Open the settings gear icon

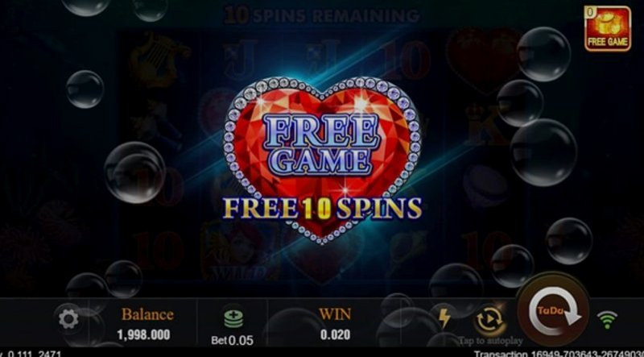tap(68, 319)
